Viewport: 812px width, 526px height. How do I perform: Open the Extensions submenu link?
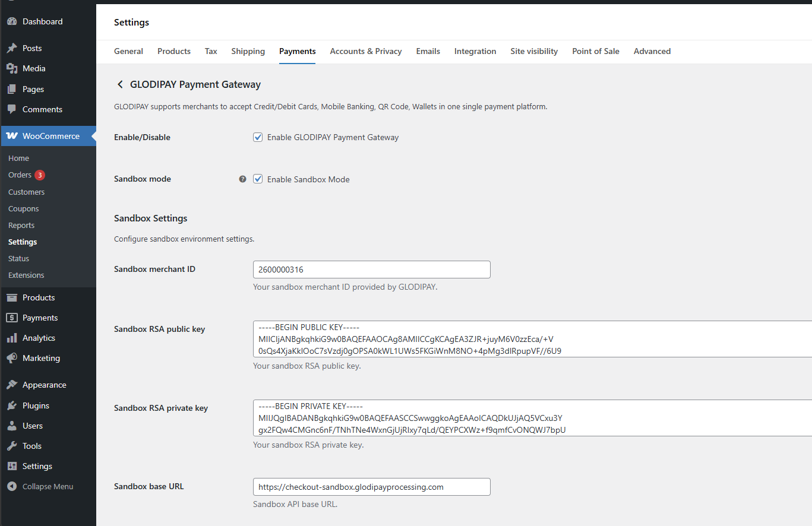26,275
